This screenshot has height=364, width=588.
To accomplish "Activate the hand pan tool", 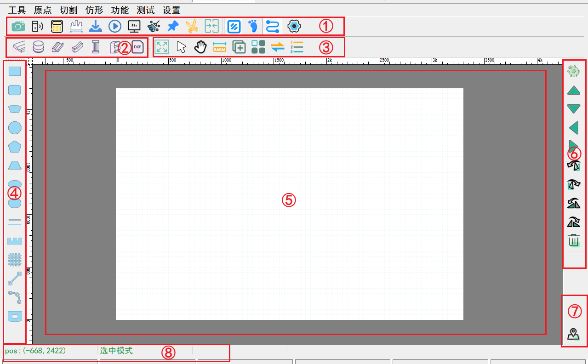I will click(x=200, y=47).
